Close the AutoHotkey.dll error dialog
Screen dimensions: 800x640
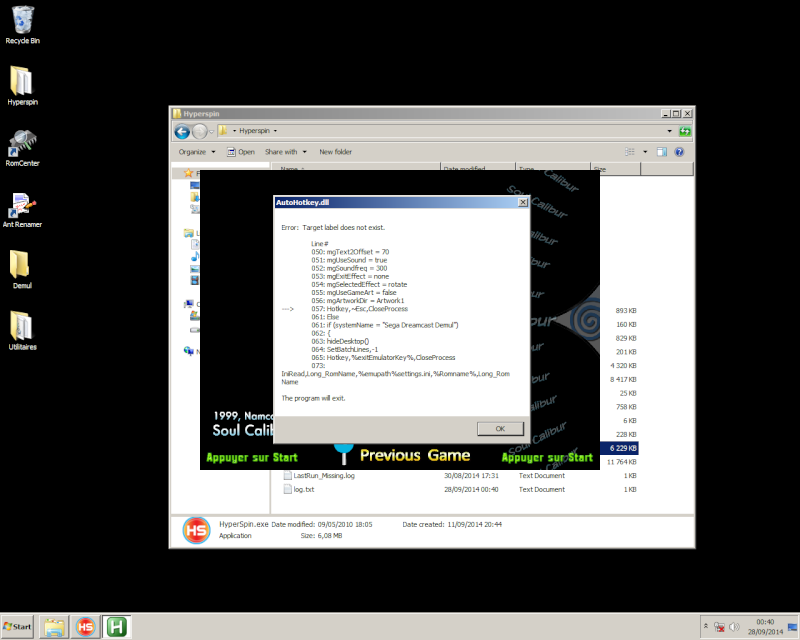pos(523,203)
